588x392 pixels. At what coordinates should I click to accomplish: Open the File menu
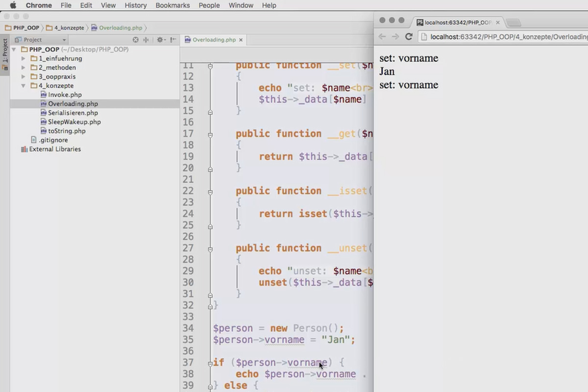pos(66,5)
